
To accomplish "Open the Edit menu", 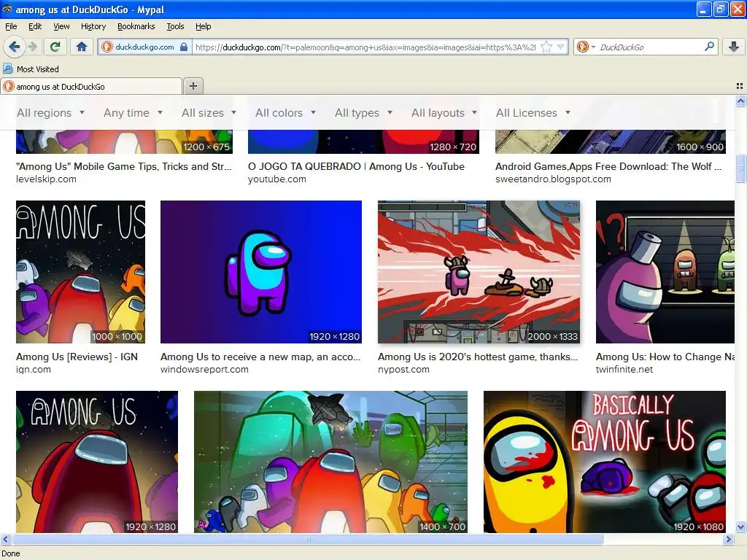I will (x=35, y=26).
